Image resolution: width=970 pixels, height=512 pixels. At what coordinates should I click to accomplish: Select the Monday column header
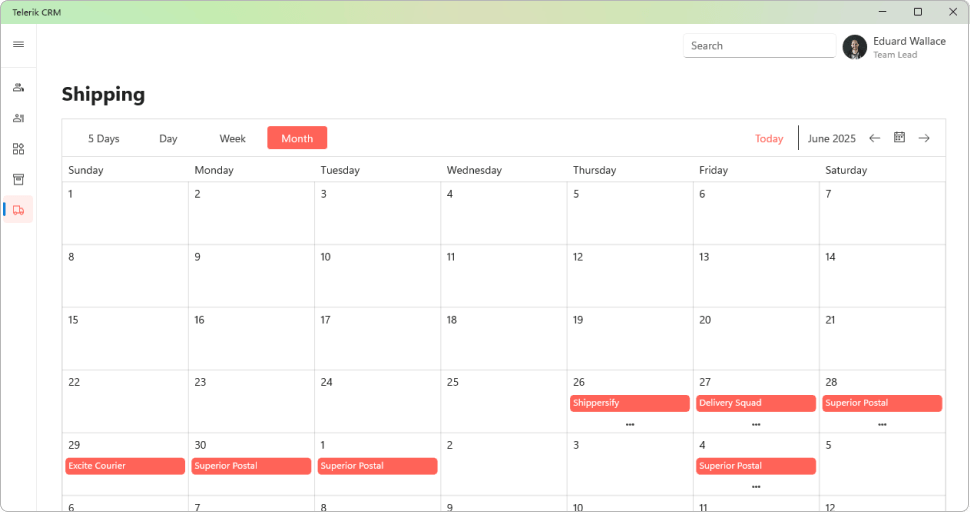point(251,170)
